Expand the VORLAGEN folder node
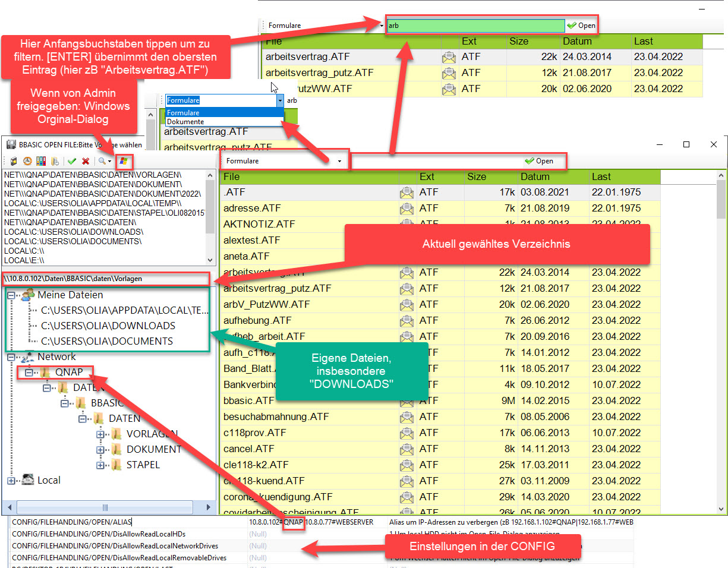Viewport: 728px width, 568px height. 100,434
